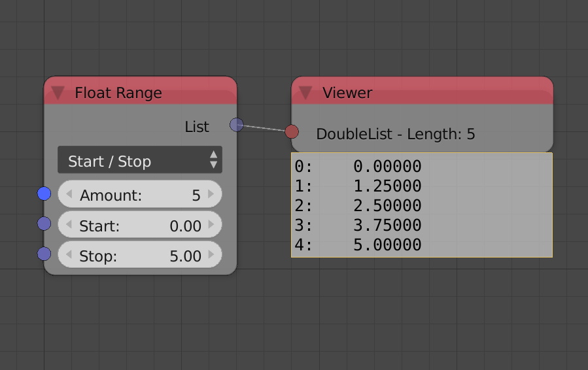Screen dimensions: 588x370
Task: Click the List output socket
Action: [237, 125]
